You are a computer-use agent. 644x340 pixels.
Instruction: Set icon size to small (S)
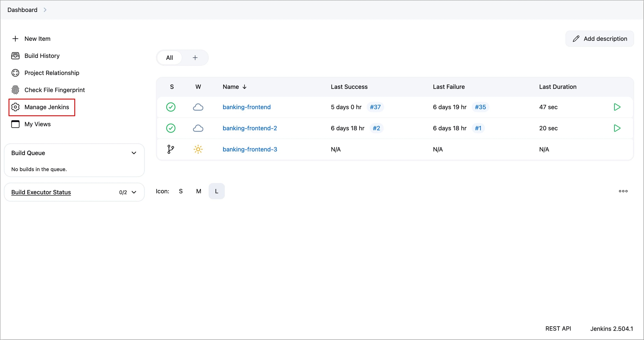click(x=181, y=191)
